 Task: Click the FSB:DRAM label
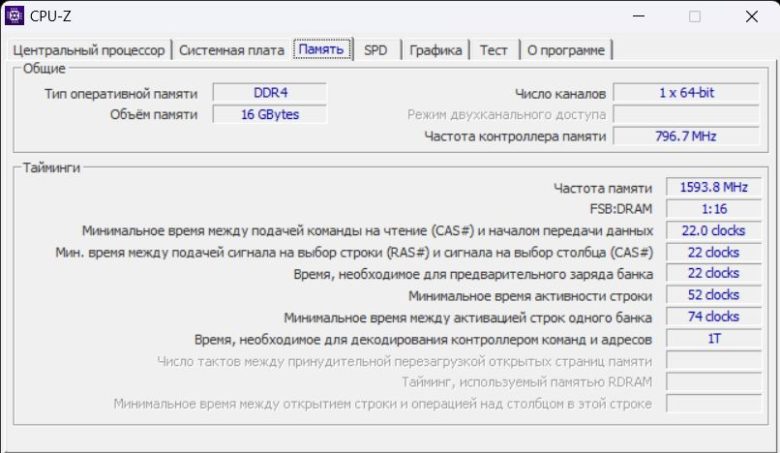(621, 209)
